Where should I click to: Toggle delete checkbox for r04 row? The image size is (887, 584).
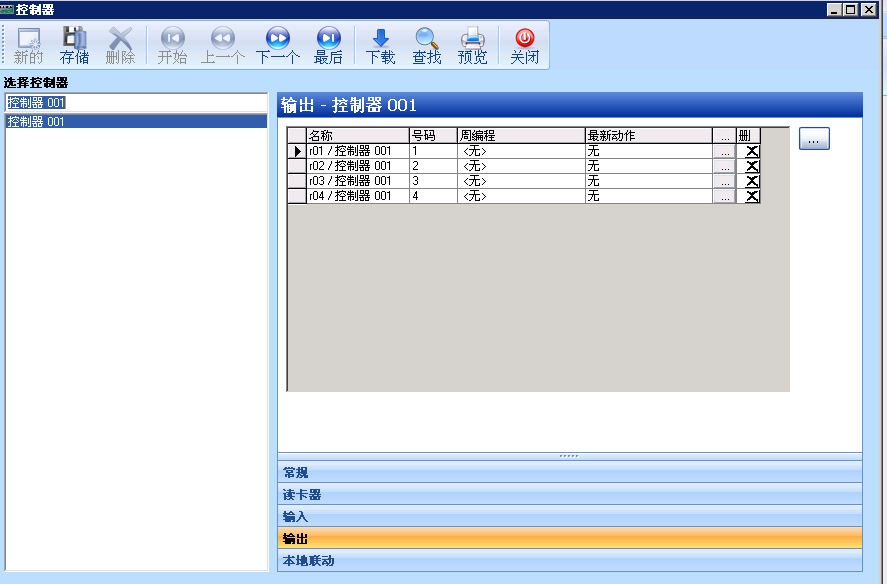(752, 196)
